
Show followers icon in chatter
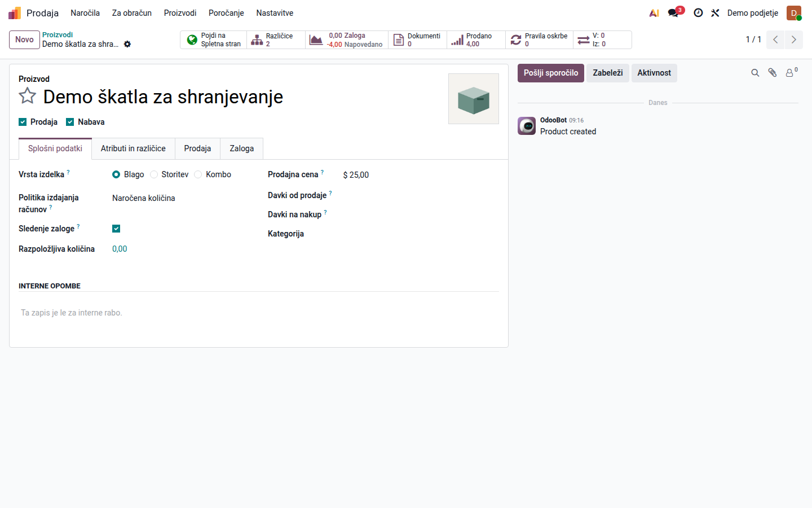click(x=792, y=72)
